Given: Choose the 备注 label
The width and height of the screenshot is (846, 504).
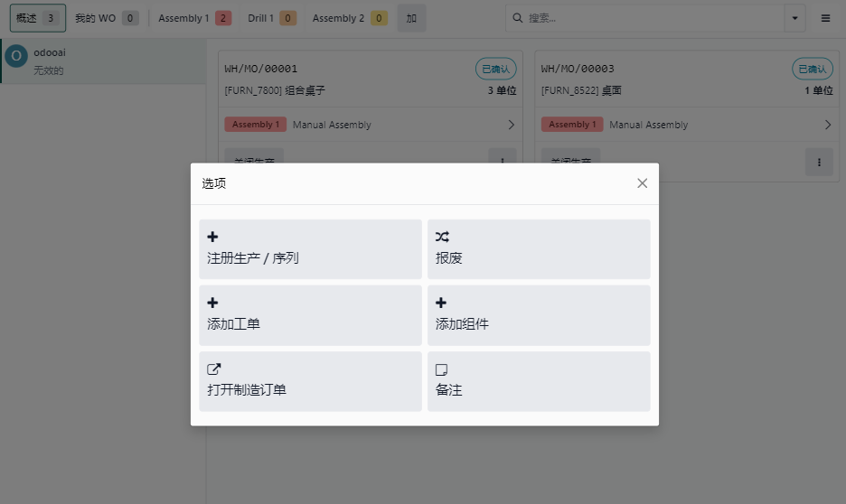Looking at the screenshot, I should 449,389.
